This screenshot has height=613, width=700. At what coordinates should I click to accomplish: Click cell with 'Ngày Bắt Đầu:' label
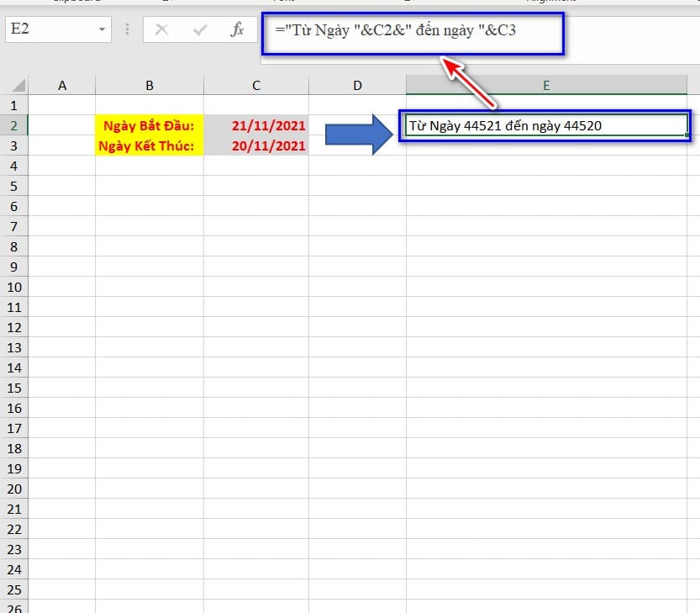coord(149,125)
